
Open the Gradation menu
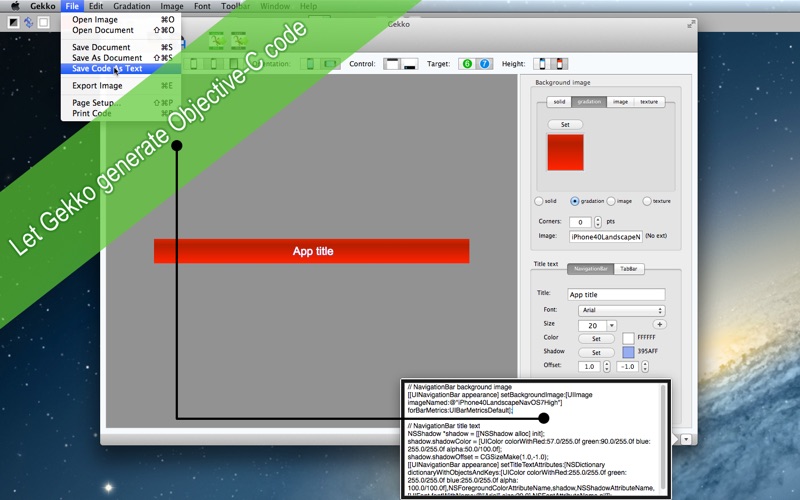pos(132,6)
